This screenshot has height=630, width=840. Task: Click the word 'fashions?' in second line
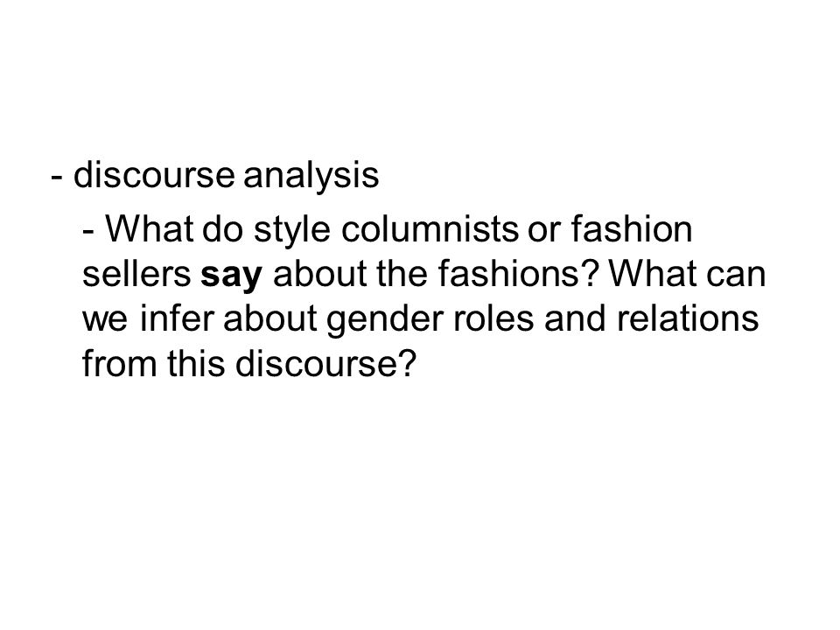(x=518, y=274)
